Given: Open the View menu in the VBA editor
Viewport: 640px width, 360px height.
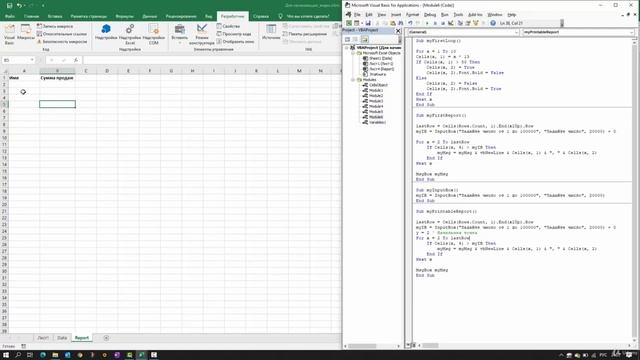Looking at the screenshot, I should [382, 15].
